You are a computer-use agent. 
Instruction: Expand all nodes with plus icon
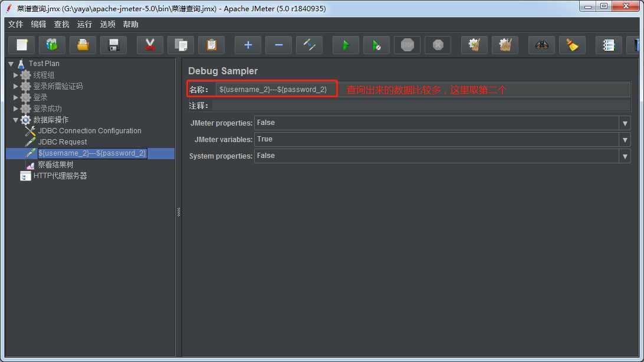248,45
